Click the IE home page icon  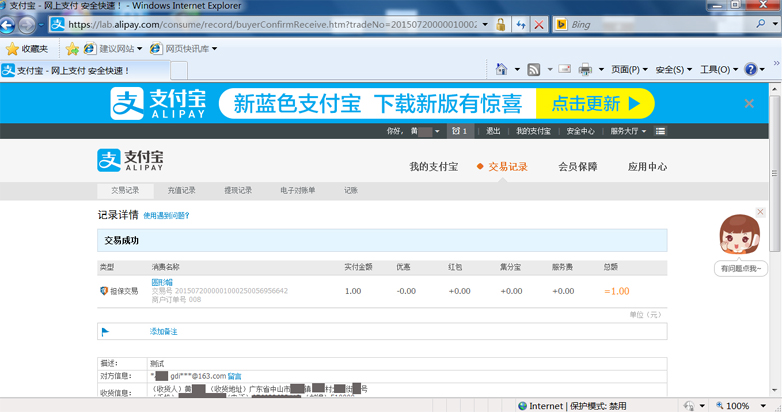[x=501, y=69]
